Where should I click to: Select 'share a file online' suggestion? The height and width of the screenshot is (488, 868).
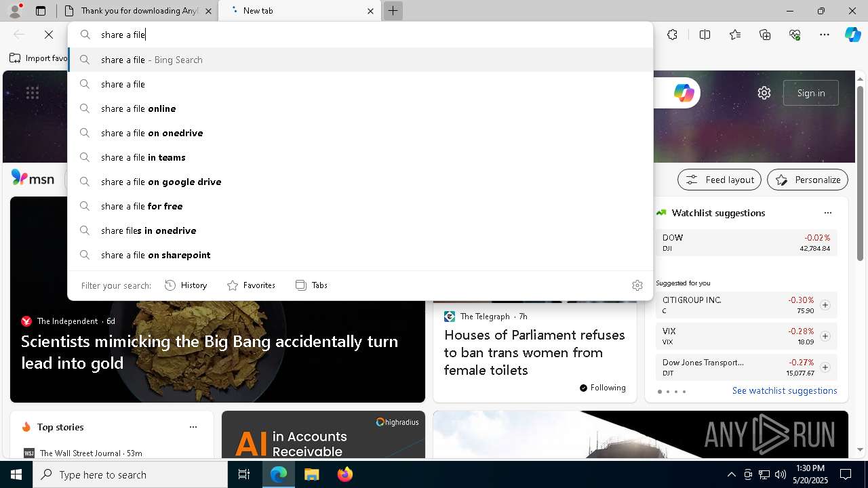(361, 108)
